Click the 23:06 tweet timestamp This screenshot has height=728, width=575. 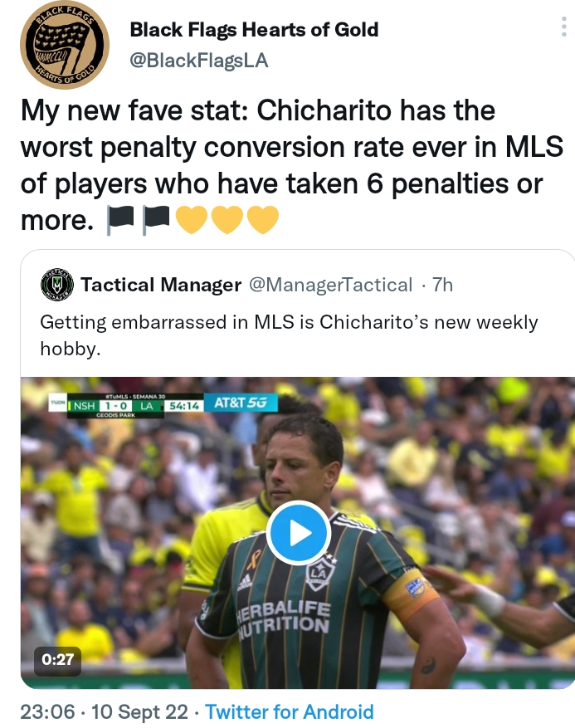click(x=46, y=711)
